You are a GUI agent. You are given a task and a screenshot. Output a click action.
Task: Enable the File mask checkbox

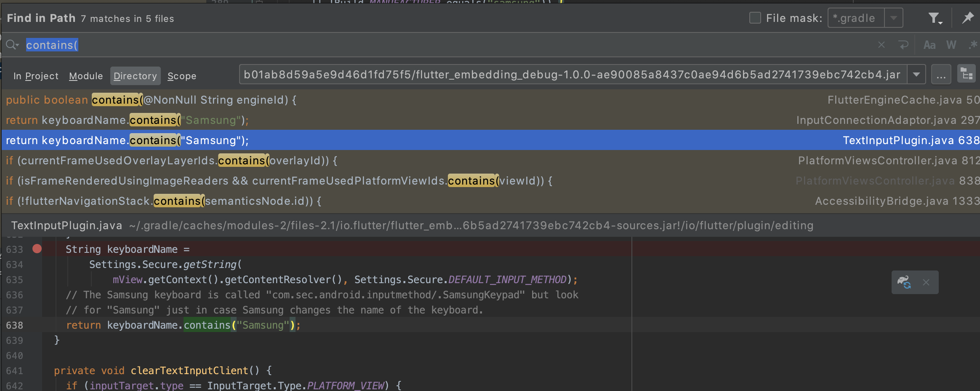pyautogui.click(x=754, y=18)
